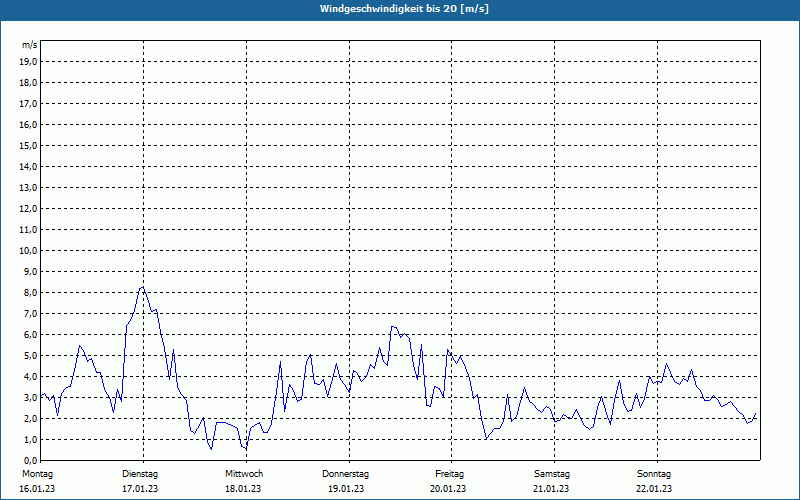Click the 'Freitag' day label
This screenshot has height=500, width=800.
coord(449,474)
